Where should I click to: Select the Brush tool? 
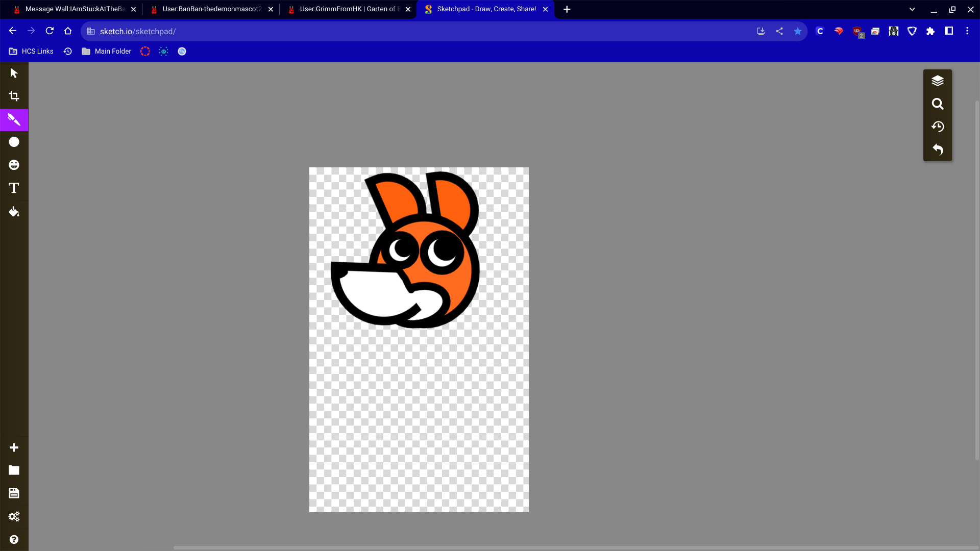pos(14,119)
